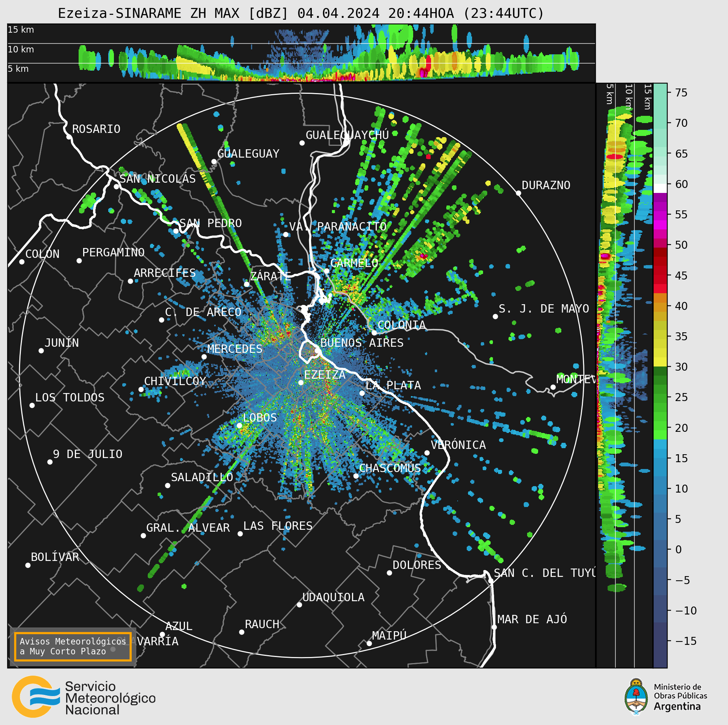The image size is (728, 725).
Task: Click the DURAZNO city marker dot
Action: point(518,193)
